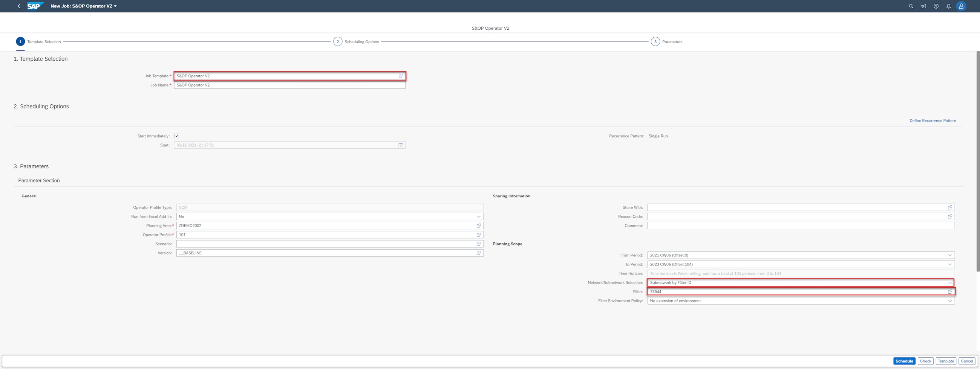Click the back arrow in header

click(18, 6)
